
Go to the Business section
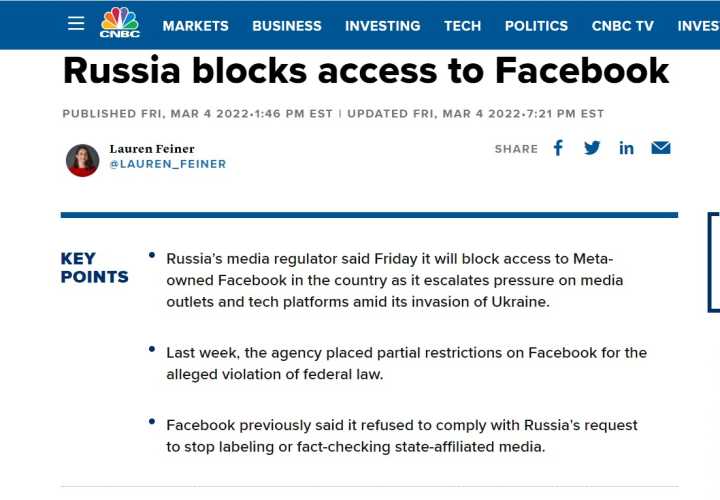(x=287, y=26)
